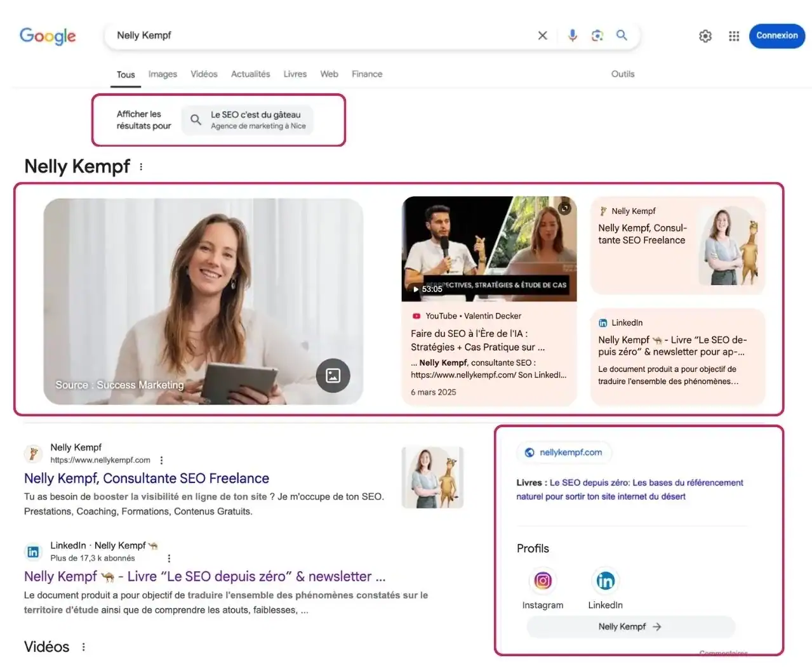This screenshot has width=812, height=667.
Task: Open the expand icon on video thumbnail
Action: (x=564, y=208)
